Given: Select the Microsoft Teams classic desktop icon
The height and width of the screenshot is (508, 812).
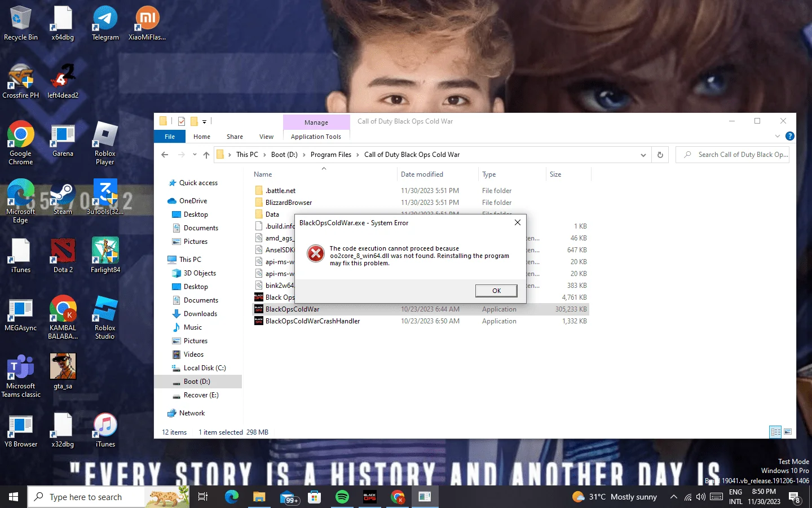Looking at the screenshot, I should 21,376.
